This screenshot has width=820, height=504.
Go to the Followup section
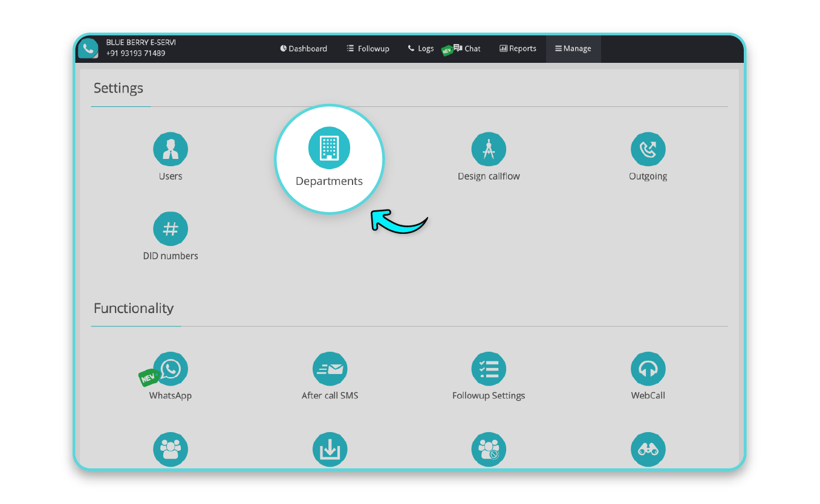368,48
